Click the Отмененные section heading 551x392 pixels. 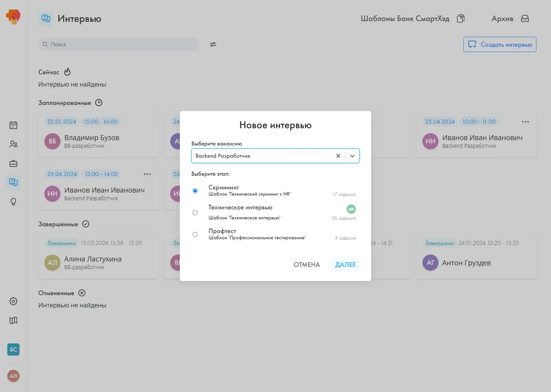coord(56,293)
